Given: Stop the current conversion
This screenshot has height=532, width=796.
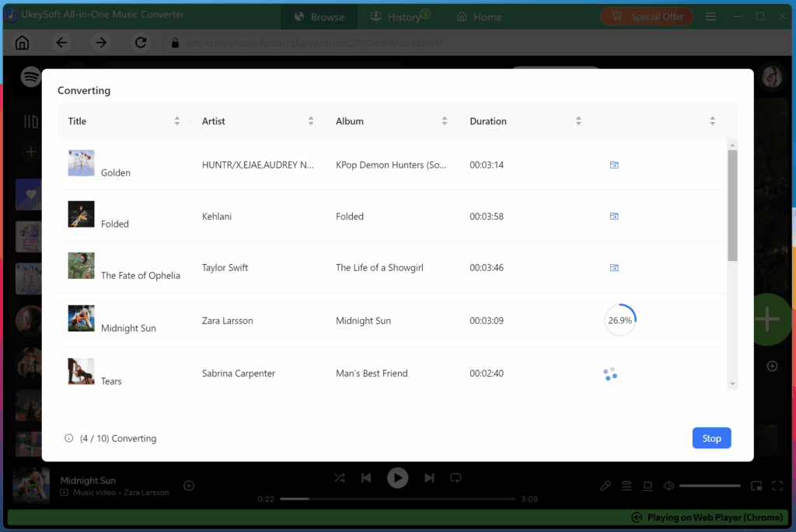Looking at the screenshot, I should (x=711, y=437).
